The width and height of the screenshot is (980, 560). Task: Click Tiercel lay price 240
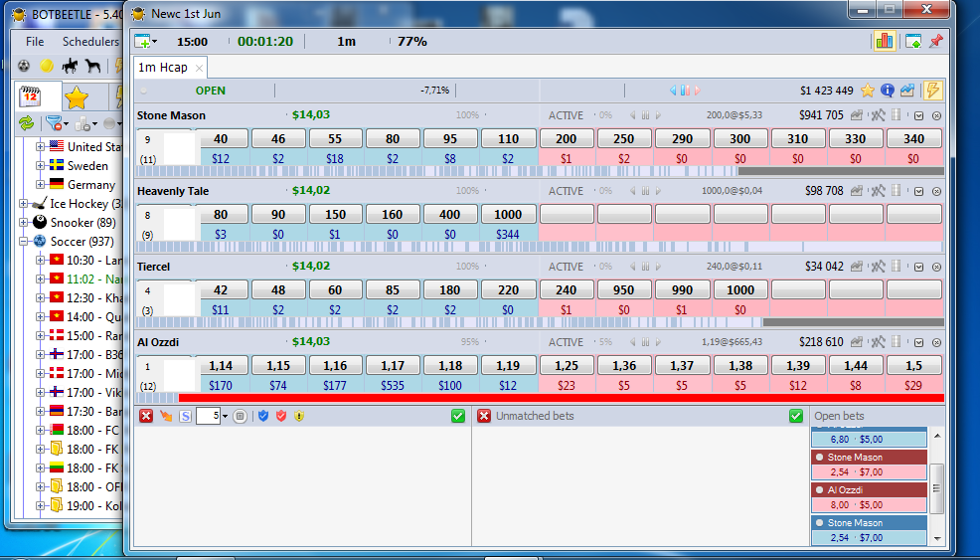click(567, 289)
